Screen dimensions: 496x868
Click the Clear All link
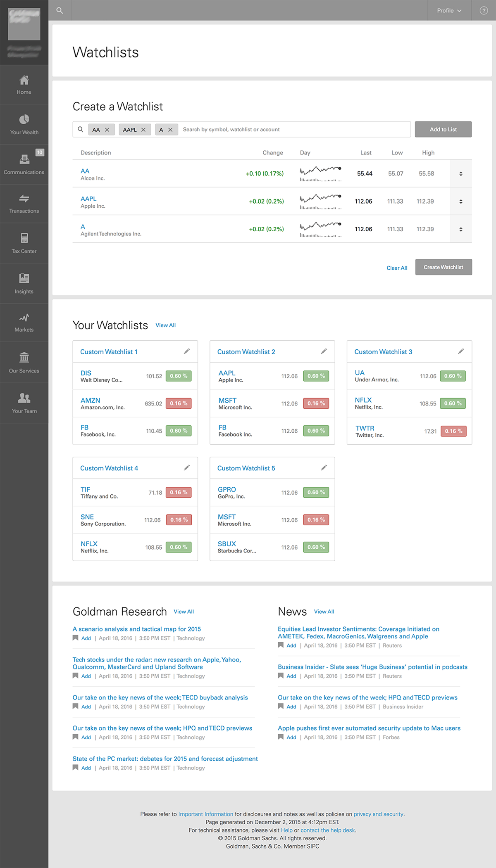pos(397,268)
